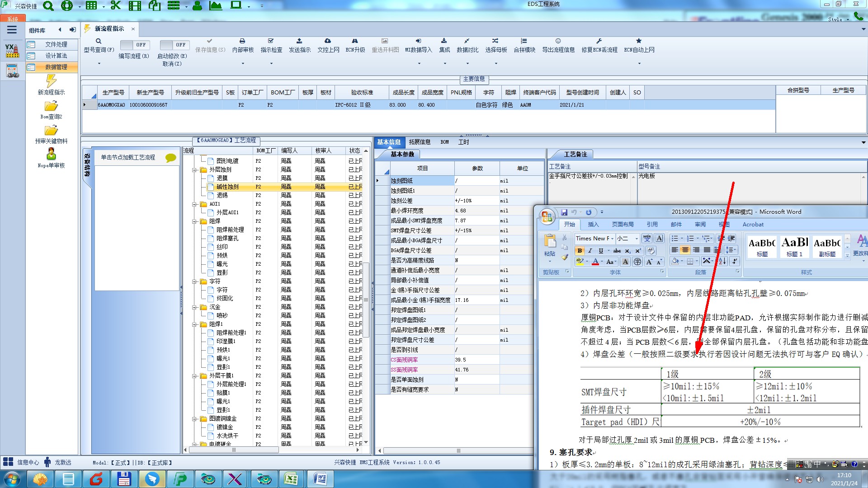Select 碱性蚀刻 tree item
Viewport: 868px width, 488px height.
pos(227,187)
